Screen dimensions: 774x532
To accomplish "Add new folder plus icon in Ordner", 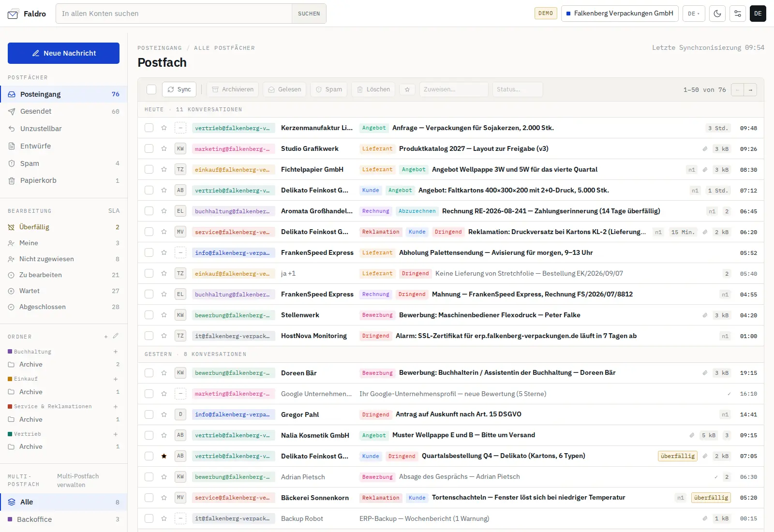I will tap(106, 337).
